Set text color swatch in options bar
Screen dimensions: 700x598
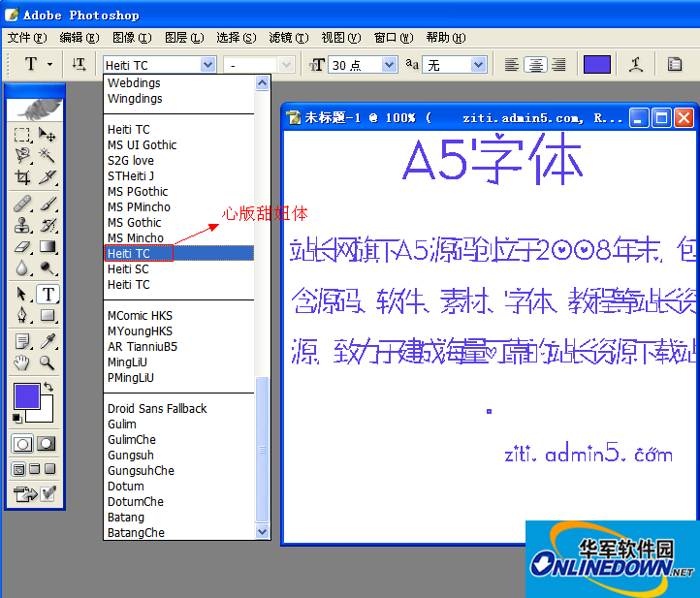pos(597,65)
